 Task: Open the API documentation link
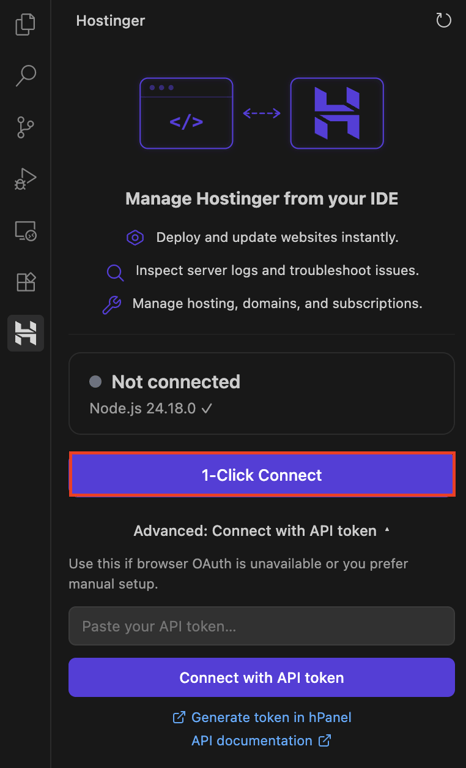pyautogui.click(x=261, y=741)
